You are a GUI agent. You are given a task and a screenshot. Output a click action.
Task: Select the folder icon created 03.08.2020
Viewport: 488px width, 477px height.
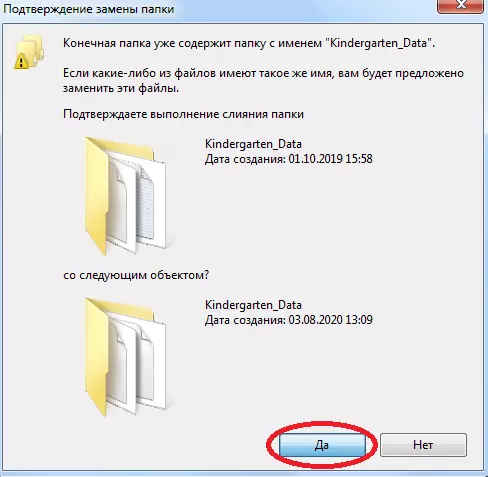coord(125,357)
